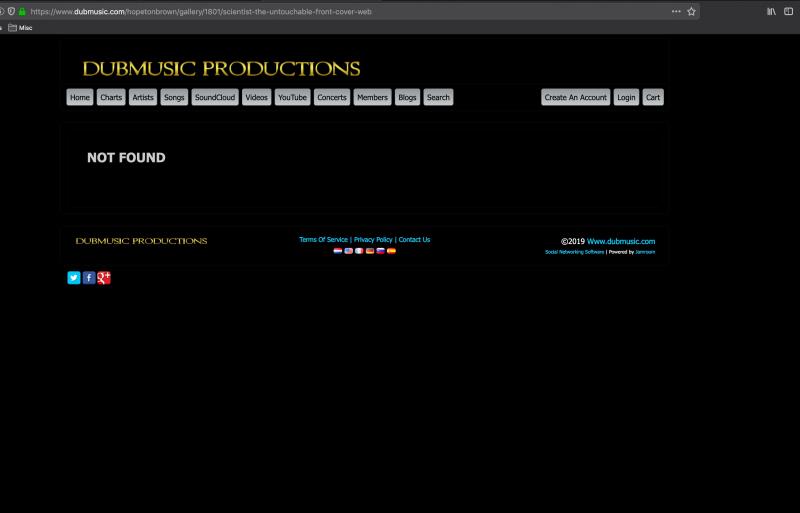The height and width of the screenshot is (513, 800).
Task: Open the Twitter social icon
Action: (74, 277)
